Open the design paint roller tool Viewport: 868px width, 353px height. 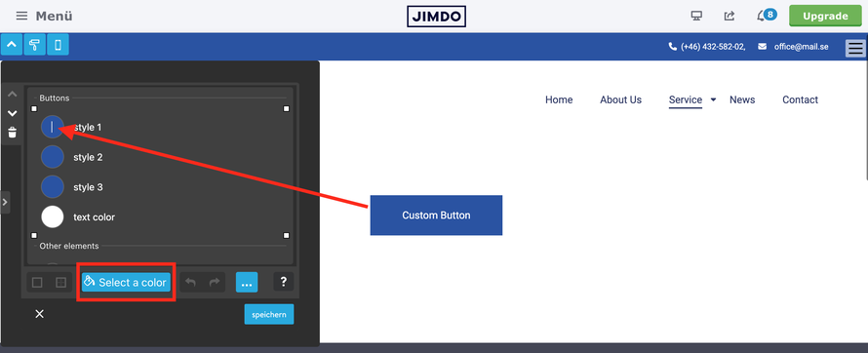[35, 45]
